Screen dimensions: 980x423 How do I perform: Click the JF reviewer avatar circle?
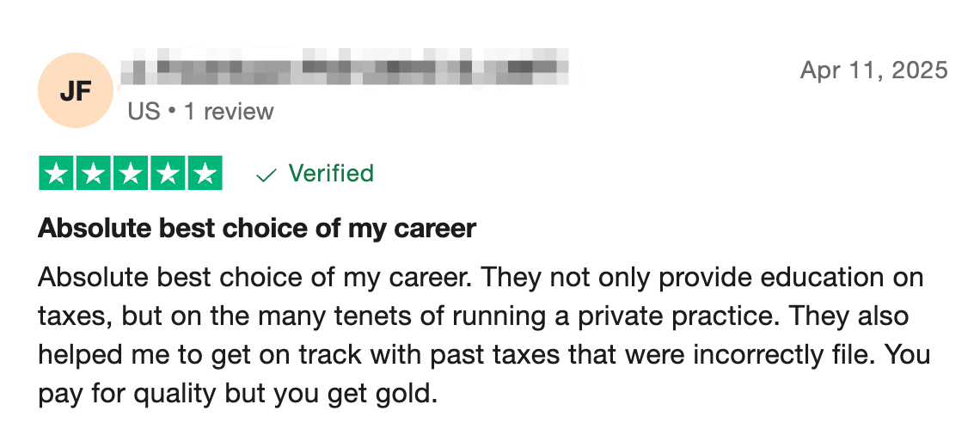(76, 90)
